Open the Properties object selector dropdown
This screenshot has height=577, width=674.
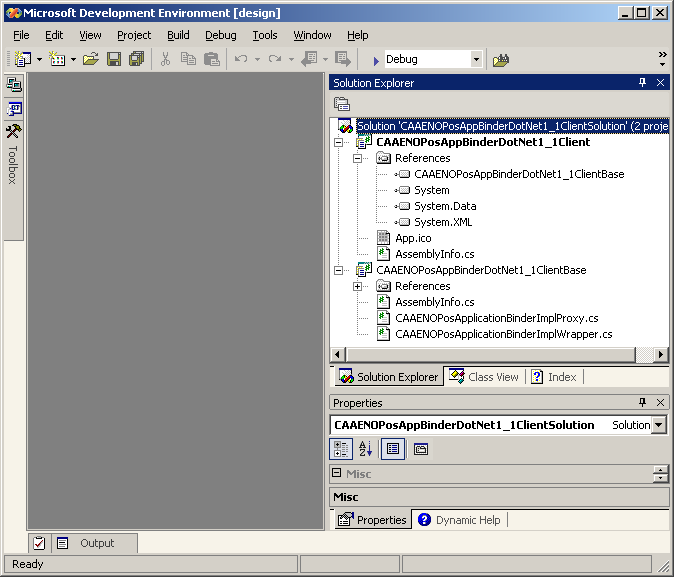point(659,425)
